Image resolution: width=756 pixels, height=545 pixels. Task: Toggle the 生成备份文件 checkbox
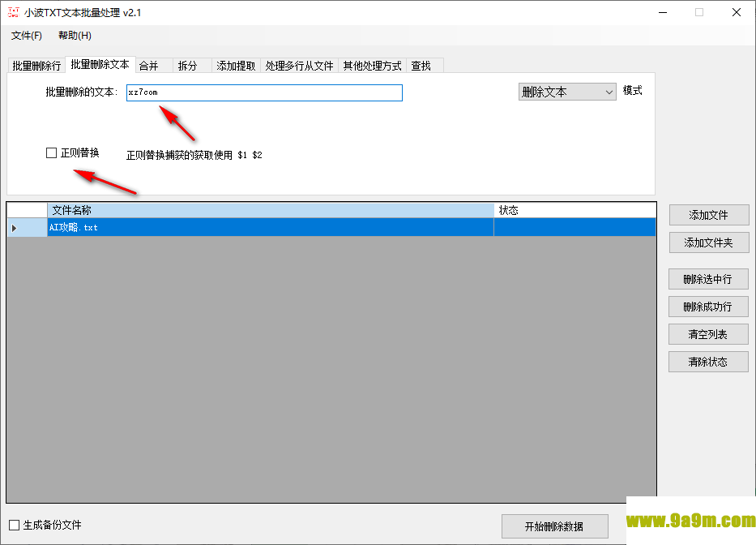pos(15,526)
